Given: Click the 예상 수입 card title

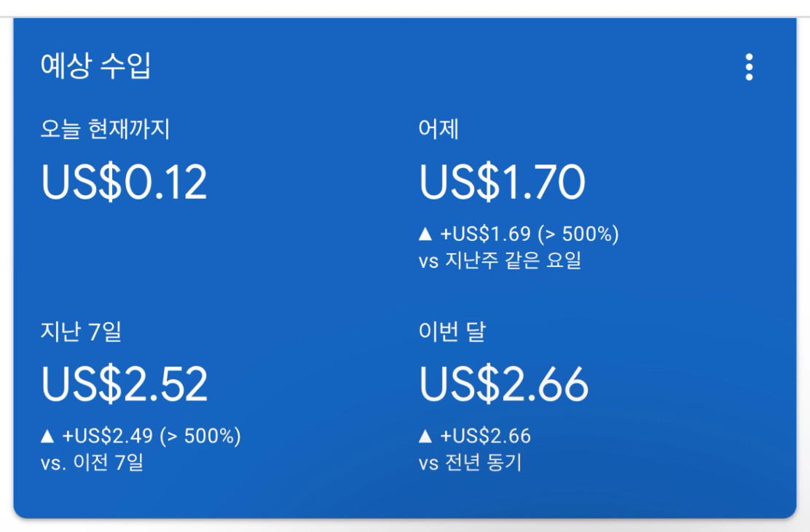Looking at the screenshot, I should coord(95,67).
